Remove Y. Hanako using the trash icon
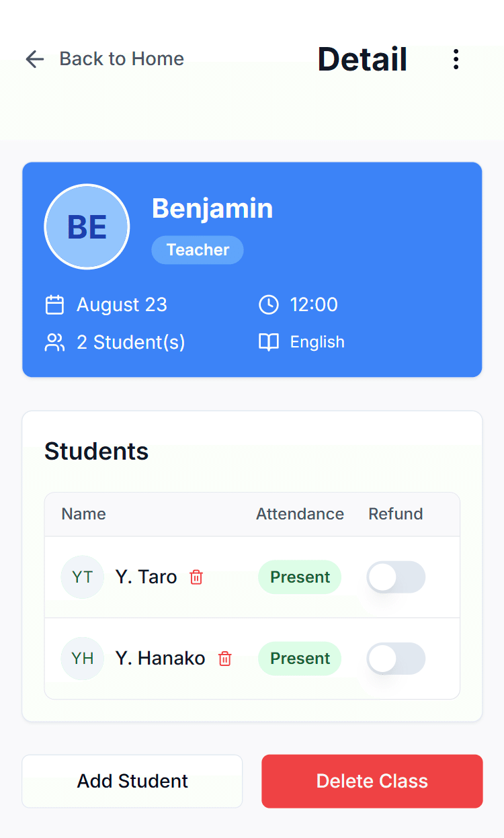This screenshot has height=838, width=504. [225, 659]
